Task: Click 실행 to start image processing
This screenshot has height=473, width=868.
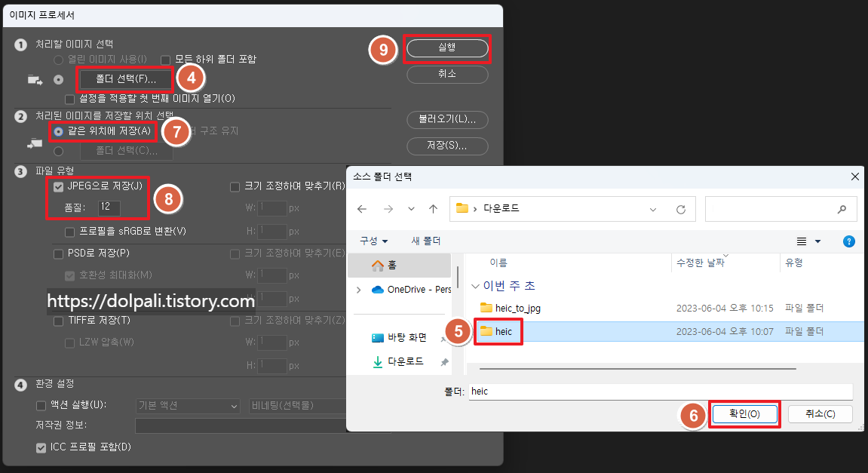Action: pos(447,46)
